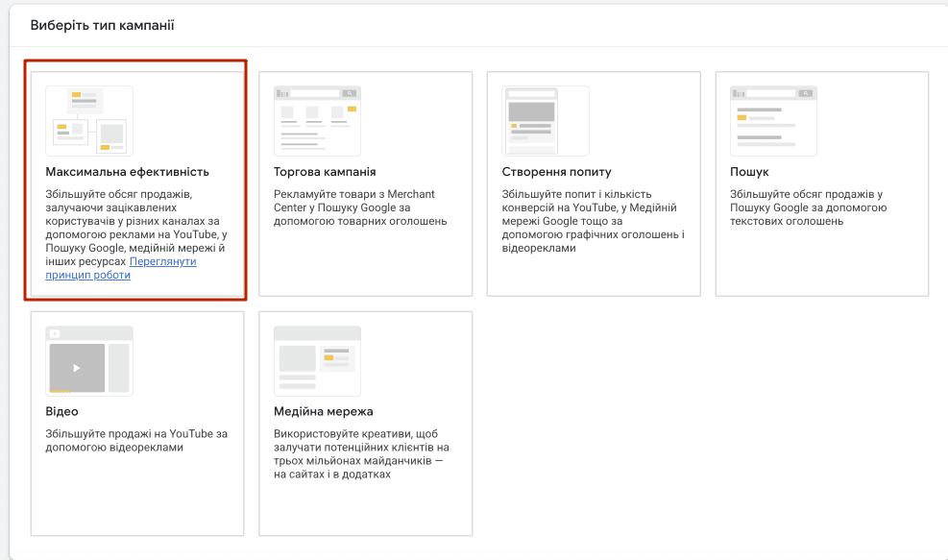Click the Торгова кампанія campaign illustration

[317, 121]
